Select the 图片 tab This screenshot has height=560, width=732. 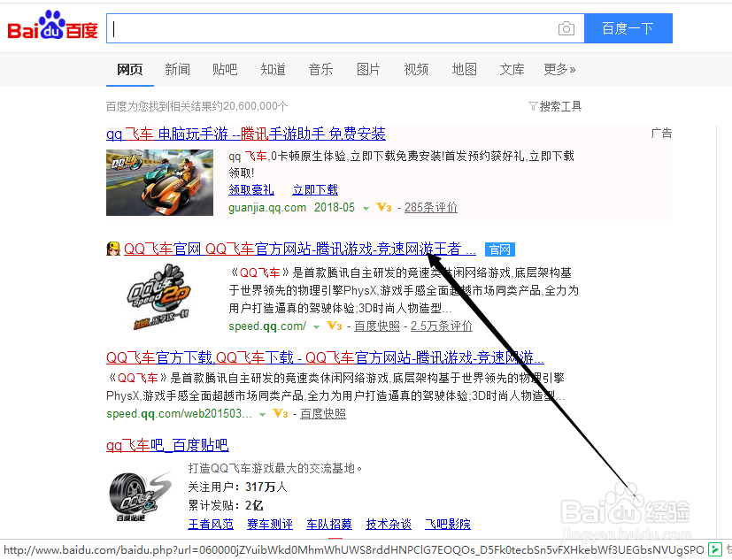[368, 70]
